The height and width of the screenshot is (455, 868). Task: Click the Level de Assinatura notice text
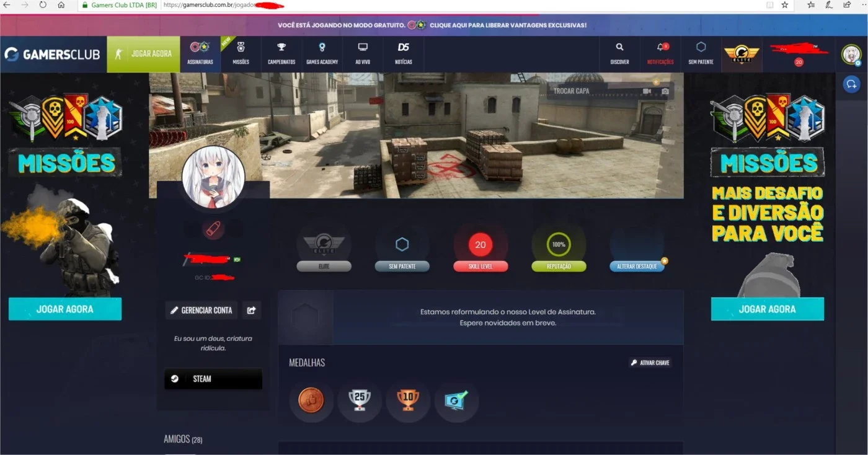click(508, 317)
